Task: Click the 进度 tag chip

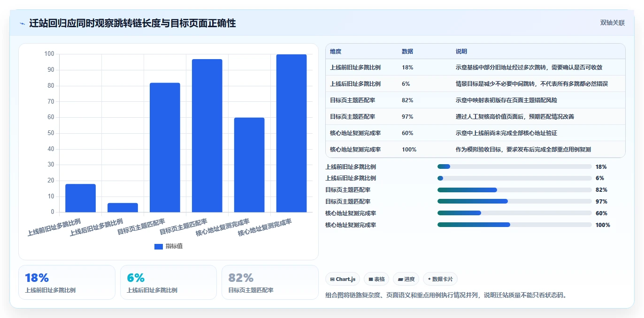Action: click(x=406, y=279)
